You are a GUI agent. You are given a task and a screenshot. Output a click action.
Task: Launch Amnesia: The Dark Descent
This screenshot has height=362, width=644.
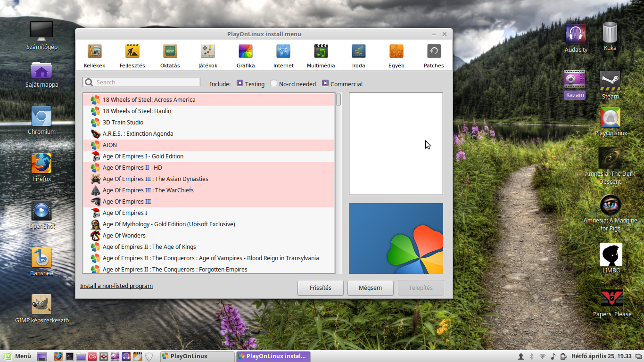(x=610, y=166)
